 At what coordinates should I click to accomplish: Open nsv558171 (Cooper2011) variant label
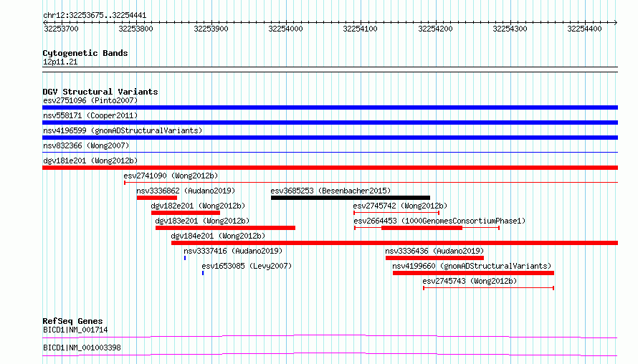[x=90, y=115]
